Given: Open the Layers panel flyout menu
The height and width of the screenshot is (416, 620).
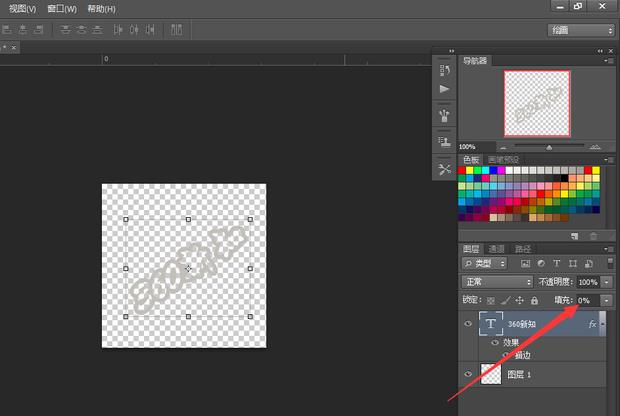Looking at the screenshot, I should click(x=609, y=249).
